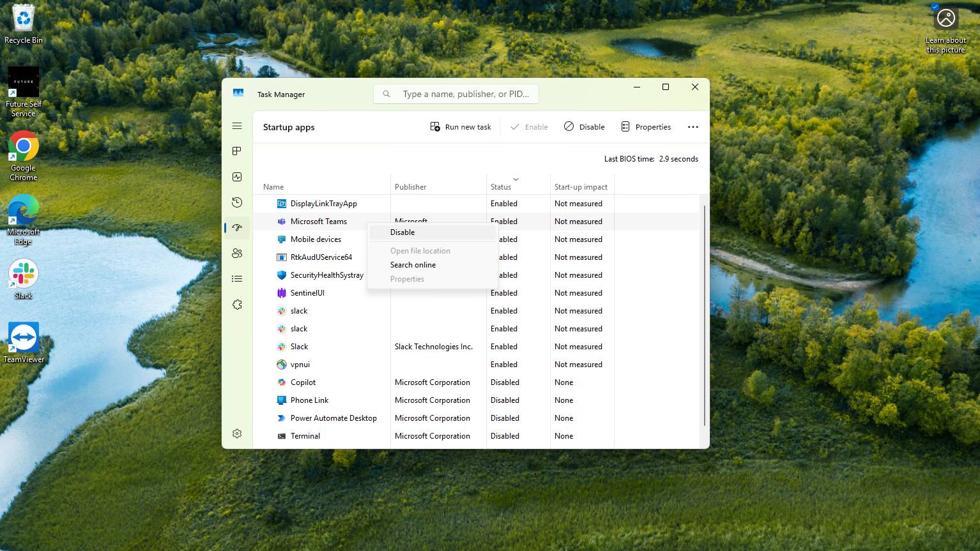
Task: Select Search online in the context menu
Action: [x=413, y=264]
